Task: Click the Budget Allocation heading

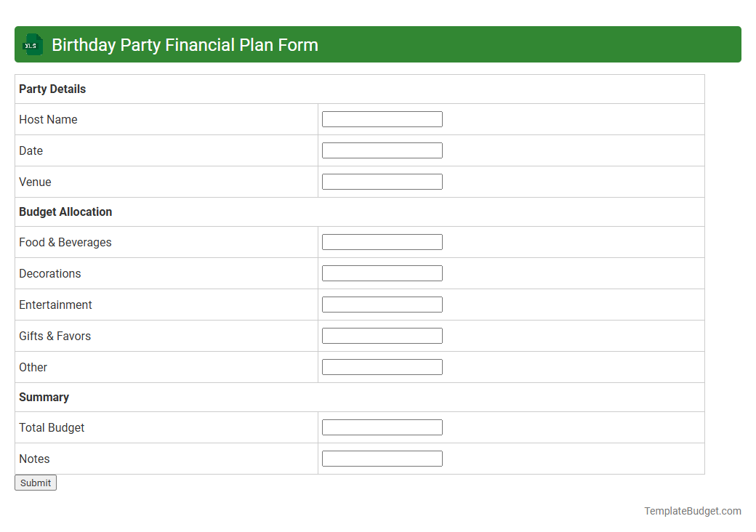Action: [x=65, y=211]
